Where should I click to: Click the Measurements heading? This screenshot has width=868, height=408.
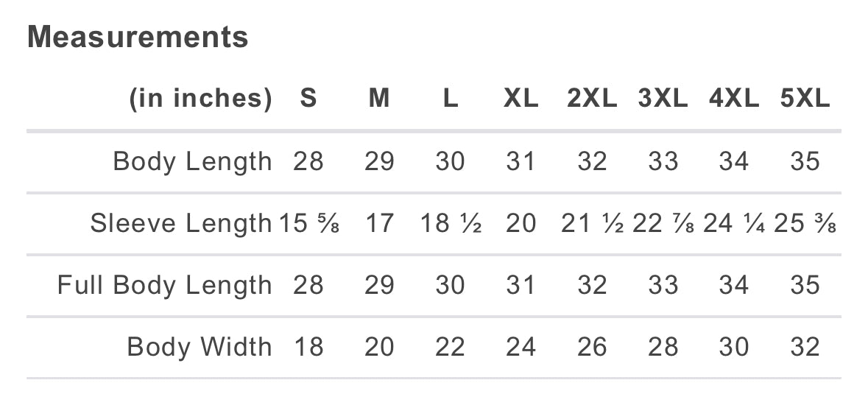[x=138, y=37]
